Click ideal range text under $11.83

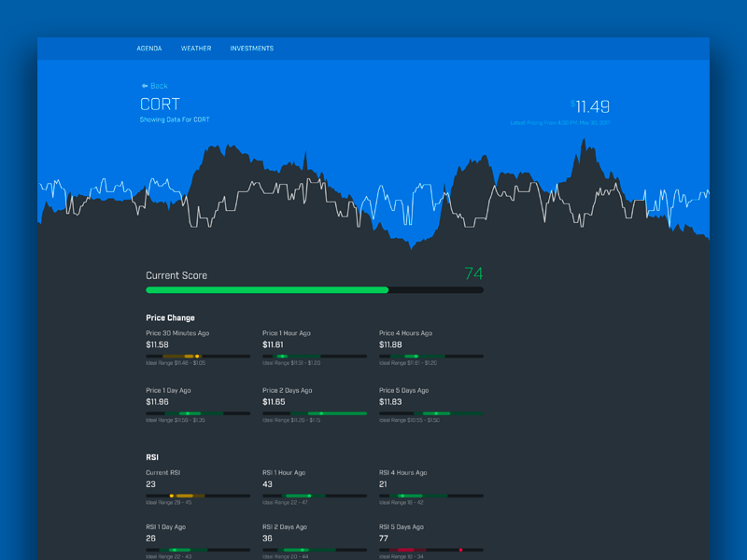point(409,421)
